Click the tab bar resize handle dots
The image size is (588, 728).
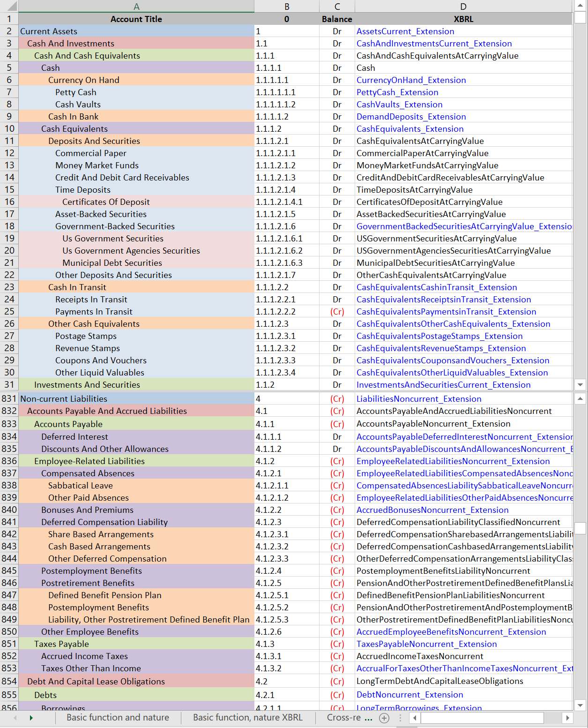[400, 718]
